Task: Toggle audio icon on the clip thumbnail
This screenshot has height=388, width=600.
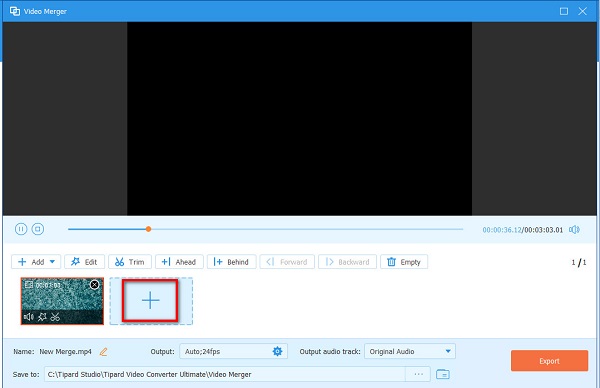Action: pyautogui.click(x=29, y=317)
